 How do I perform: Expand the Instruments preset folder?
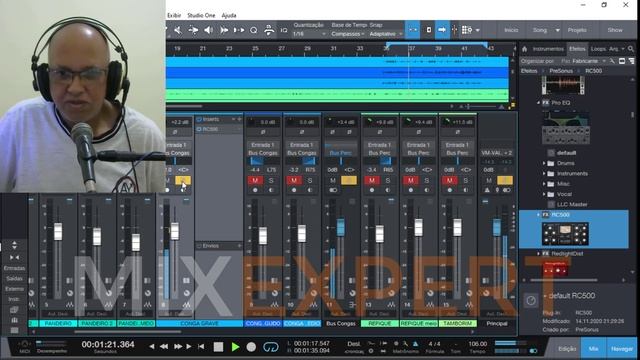(x=544, y=173)
